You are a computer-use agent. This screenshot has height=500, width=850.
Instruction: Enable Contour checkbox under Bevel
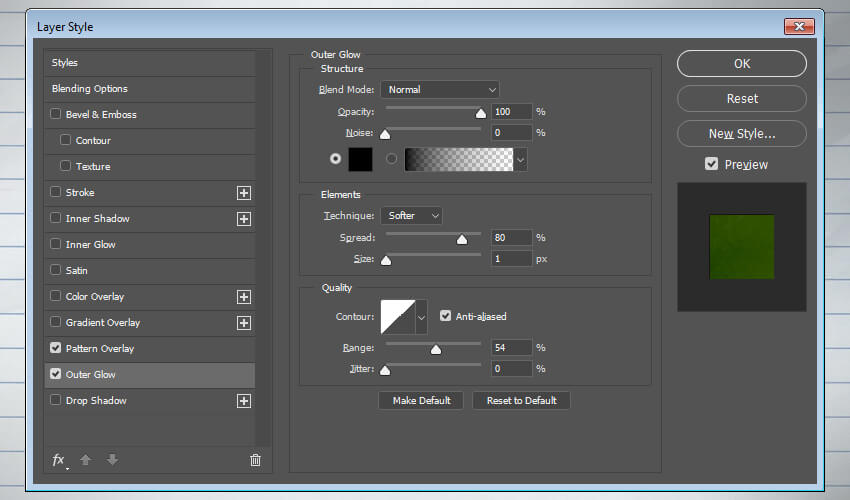tap(65, 140)
